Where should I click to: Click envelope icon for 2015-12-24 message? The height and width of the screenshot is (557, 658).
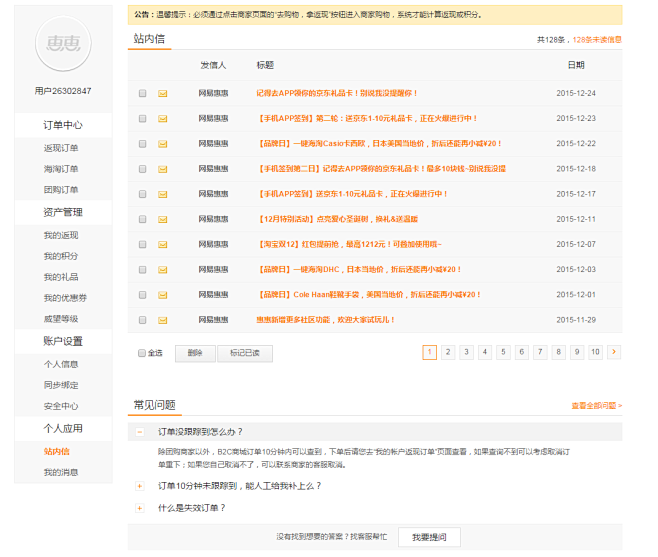coord(163,93)
